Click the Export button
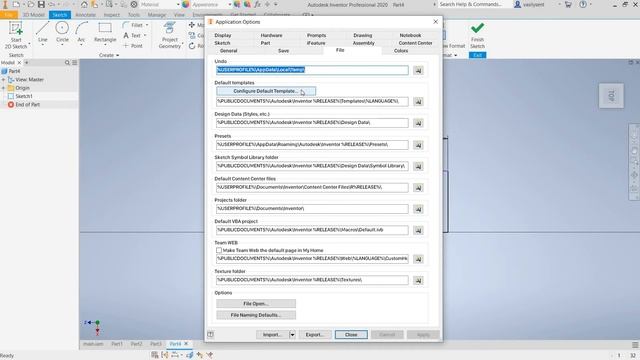 (x=315, y=335)
